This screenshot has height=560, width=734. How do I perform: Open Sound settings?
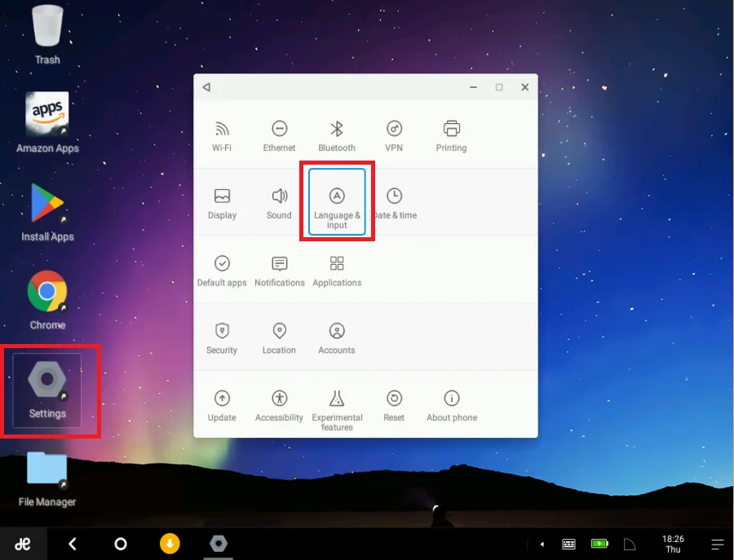[x=279, y=203]
